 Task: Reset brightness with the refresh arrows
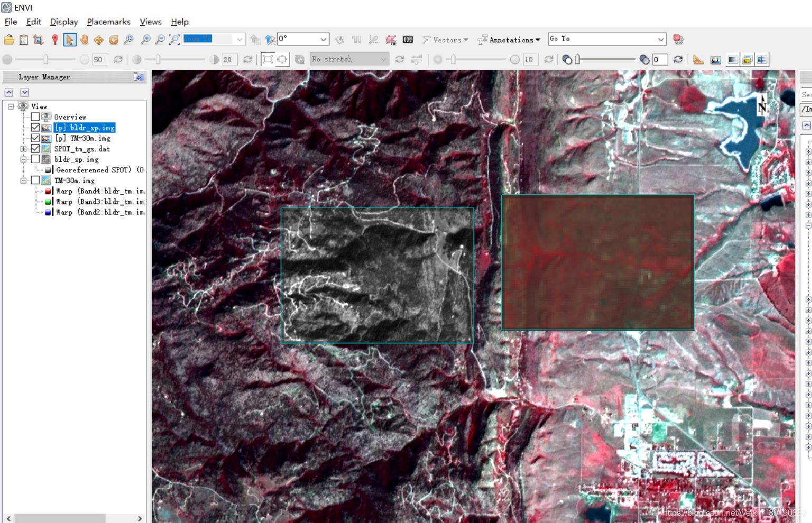click(118, 59)
